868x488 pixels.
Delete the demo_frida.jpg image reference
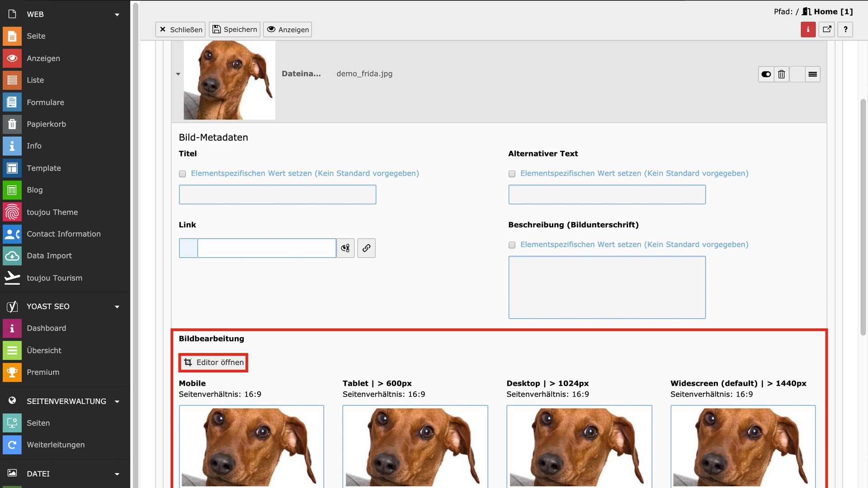click(781, 75)
